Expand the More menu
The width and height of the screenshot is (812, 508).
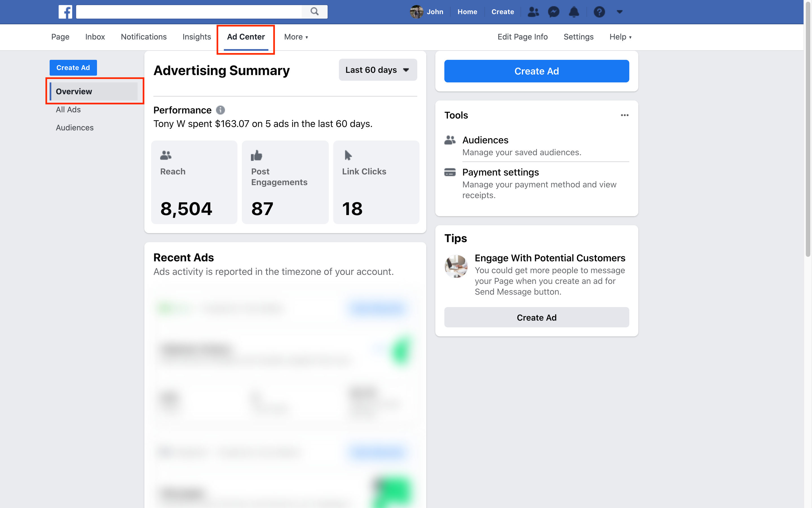point(296,37)
